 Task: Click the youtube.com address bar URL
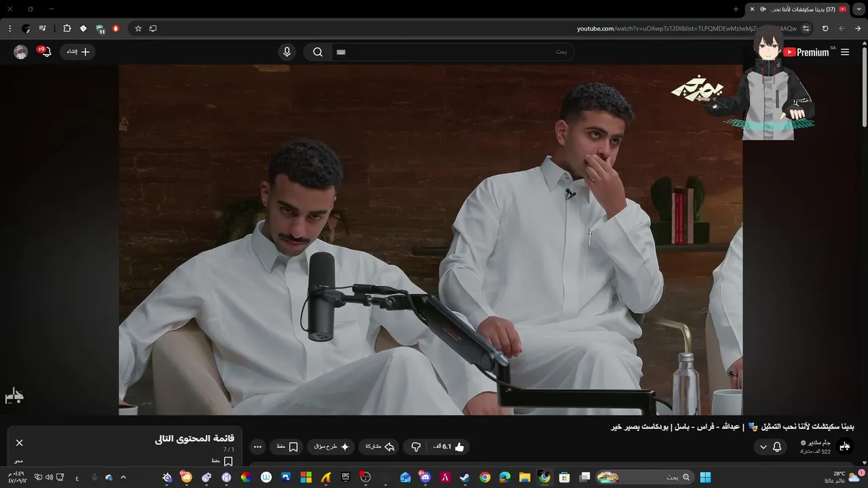tap(686, 28)
